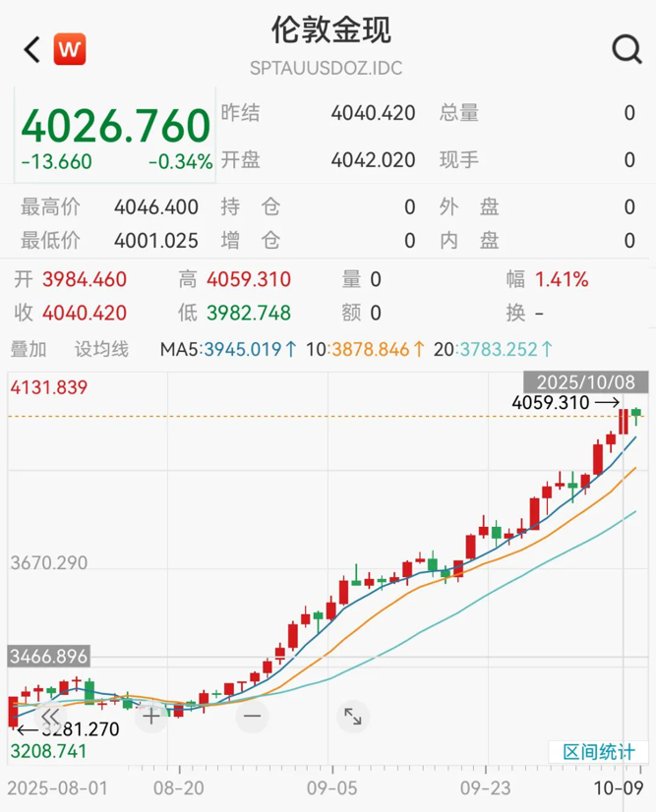Tap the 伦敦金现 title
The width and height of the screenshot is (656, 812).
point(331,29)
